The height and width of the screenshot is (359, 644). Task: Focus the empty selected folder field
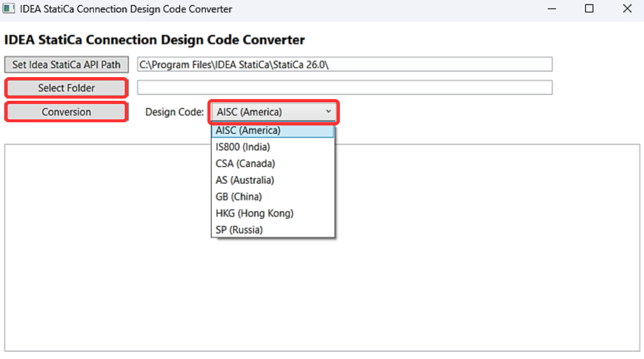pyautogui.click(x=345, y=87)
